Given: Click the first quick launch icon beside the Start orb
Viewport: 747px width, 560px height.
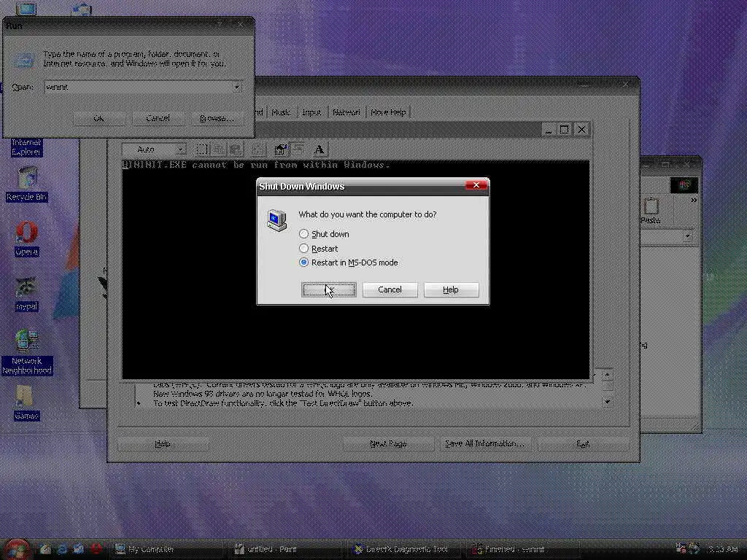Looking at the screenshot, I should 45,549.
